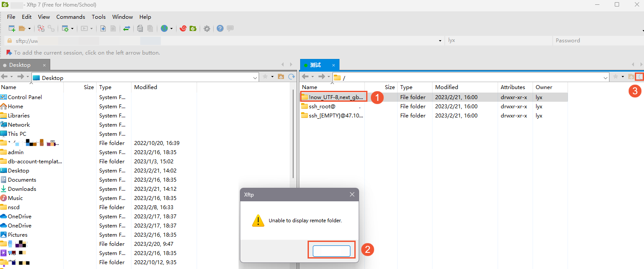The height and width of the screenshot is (269, 644).
Task: Click the Copy toolbar icon
Action: tap(140, 28)
